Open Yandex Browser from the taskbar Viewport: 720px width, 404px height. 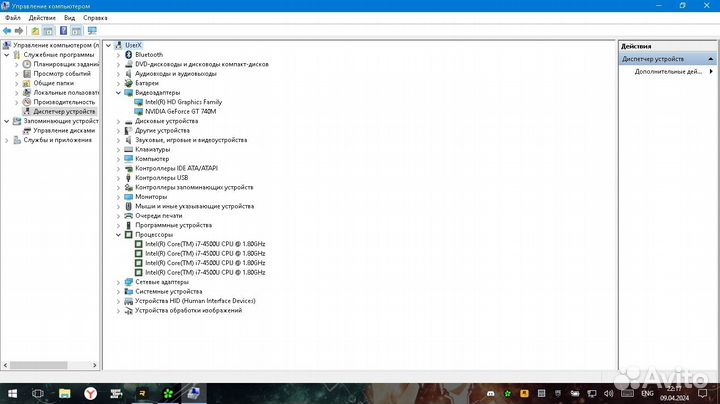tap(89, 393)
